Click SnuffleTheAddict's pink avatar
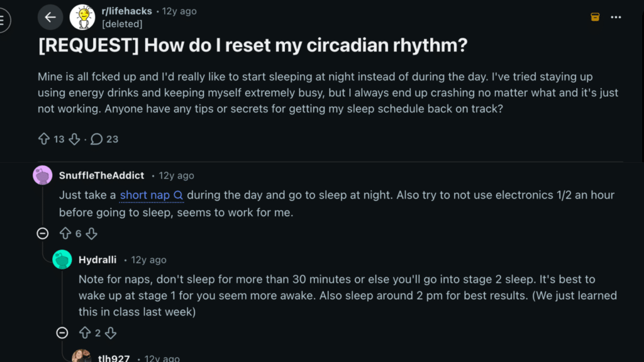 point(43,175)
